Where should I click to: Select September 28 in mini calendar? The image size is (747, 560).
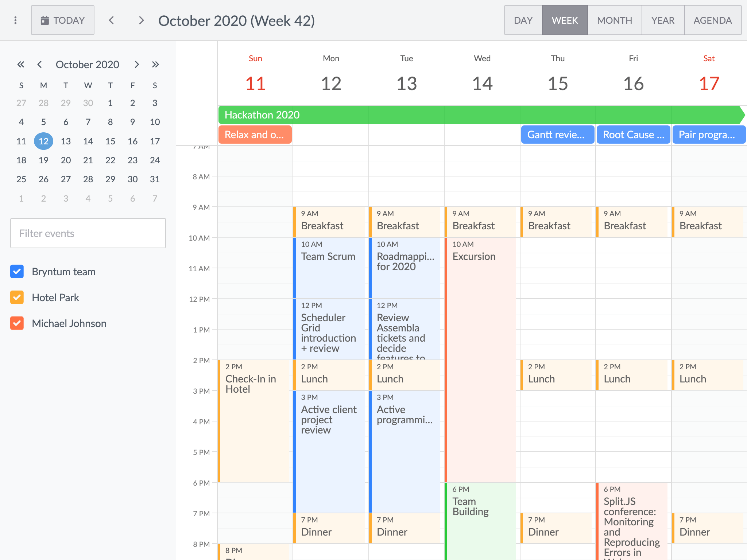click(43, 103)
